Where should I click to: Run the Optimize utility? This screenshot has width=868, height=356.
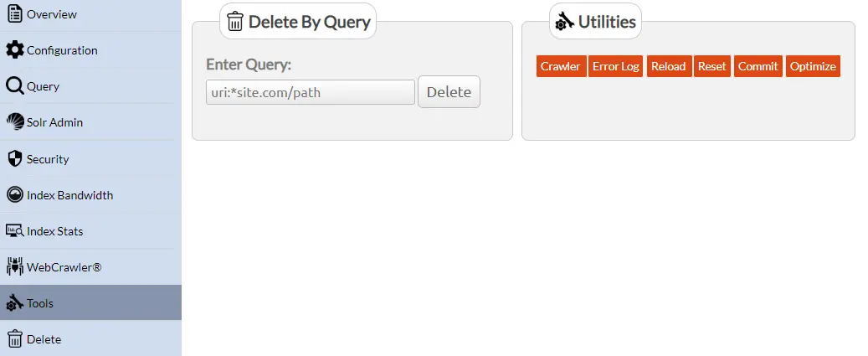(x=813, y=66)
